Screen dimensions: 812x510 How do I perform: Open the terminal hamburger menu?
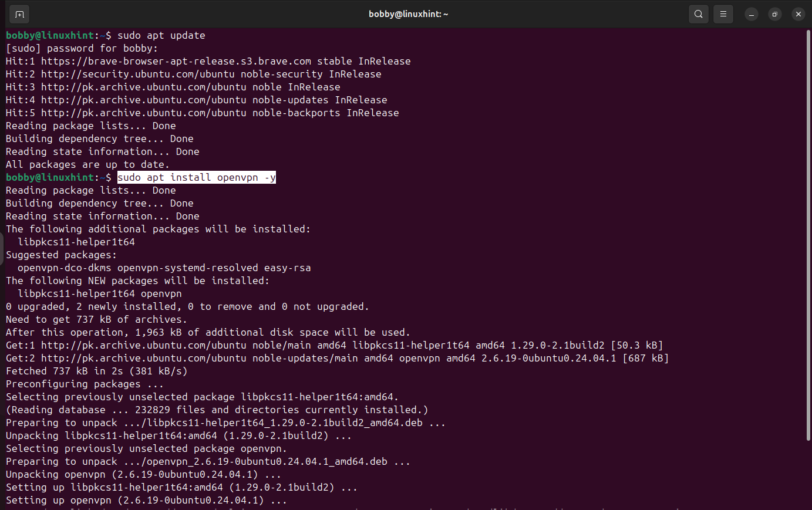[x=723, y=14]
